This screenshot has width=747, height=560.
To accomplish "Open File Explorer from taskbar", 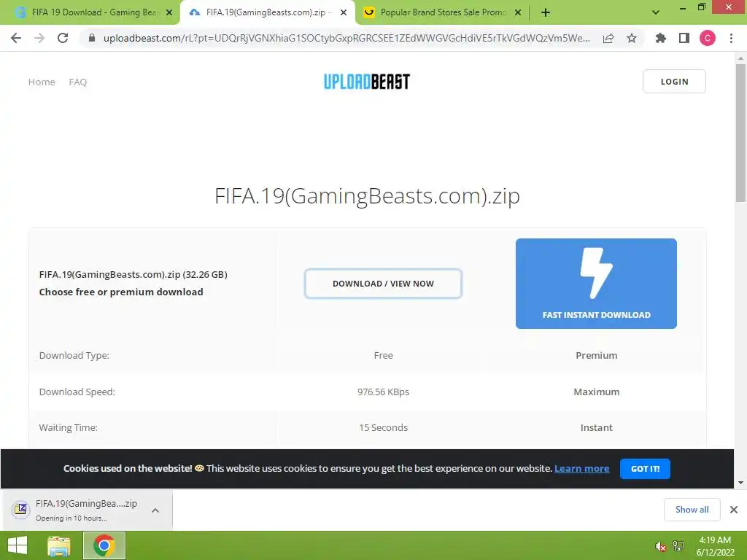I will 59,545.
